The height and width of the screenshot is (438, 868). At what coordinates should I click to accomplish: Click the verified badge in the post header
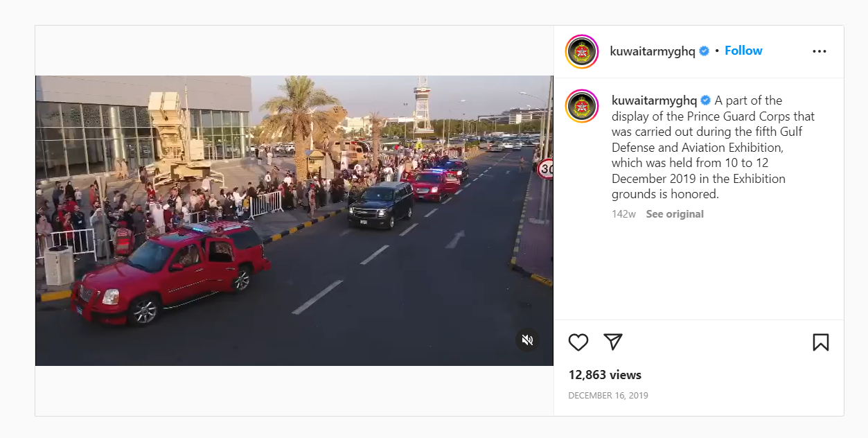[x=705, y=51]
